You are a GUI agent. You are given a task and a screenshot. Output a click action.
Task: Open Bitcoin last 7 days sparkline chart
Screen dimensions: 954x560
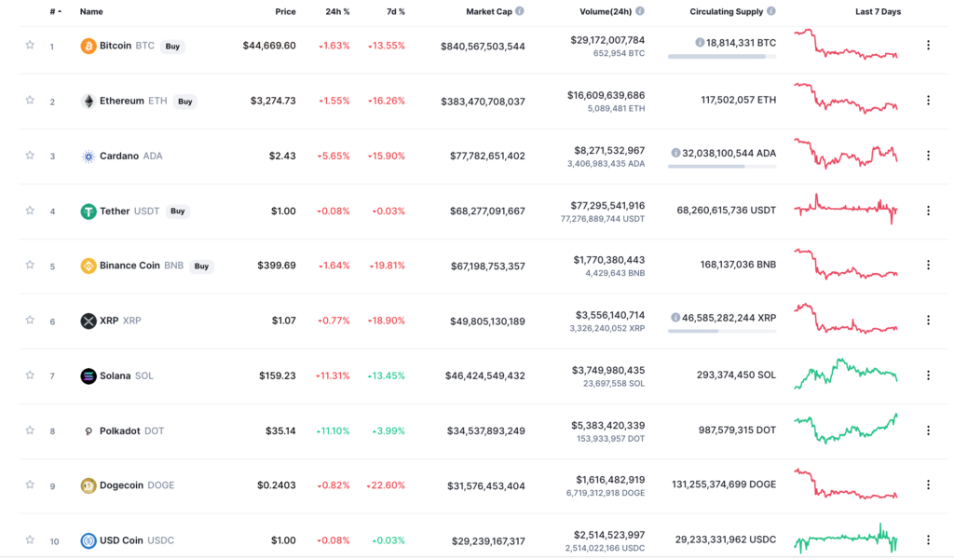(x=846, y=44)
